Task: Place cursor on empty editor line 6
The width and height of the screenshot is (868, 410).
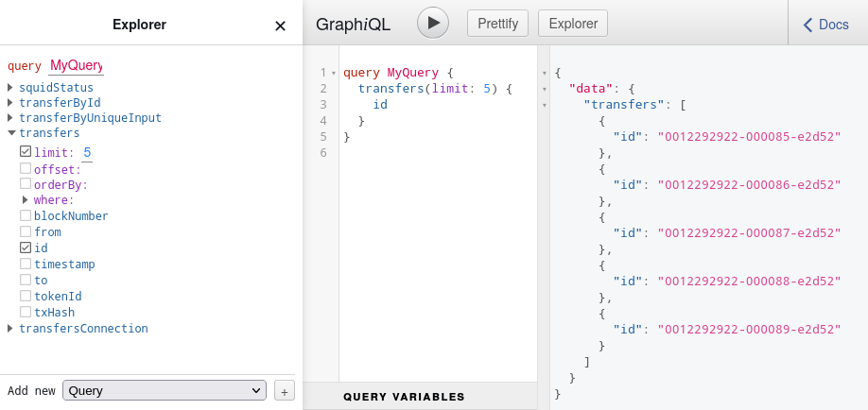Action: click(x=438, y=153)
